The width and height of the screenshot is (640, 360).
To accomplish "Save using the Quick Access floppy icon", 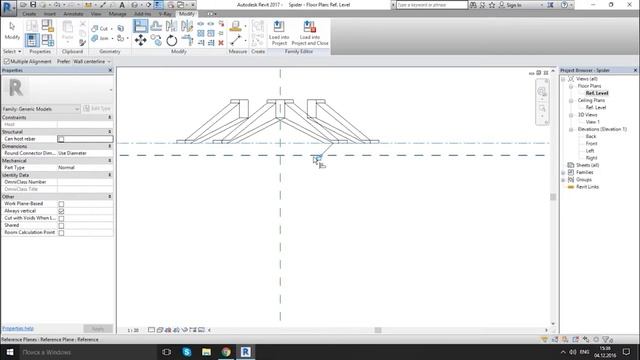I will click(33, 5).
